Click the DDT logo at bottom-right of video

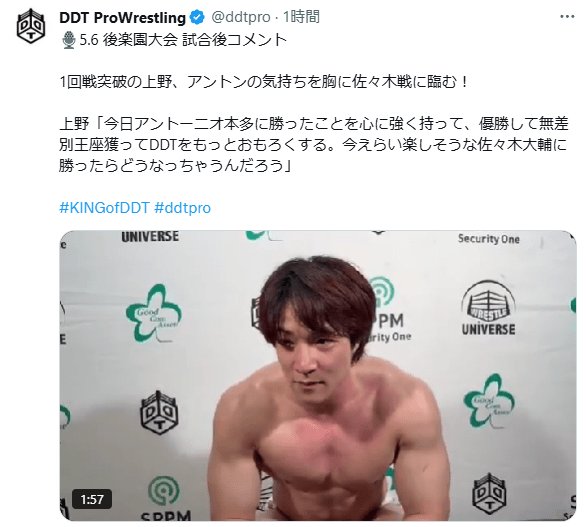tap(489, 493)
